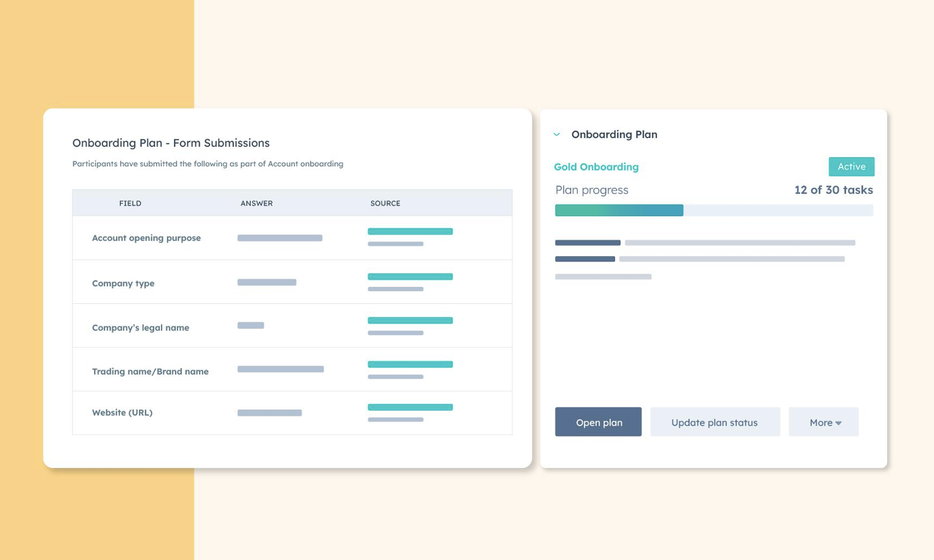The width and height of the screenshot is (934, 560).
Task: Click the source link for Website (URL)
Action: point(410,407)
